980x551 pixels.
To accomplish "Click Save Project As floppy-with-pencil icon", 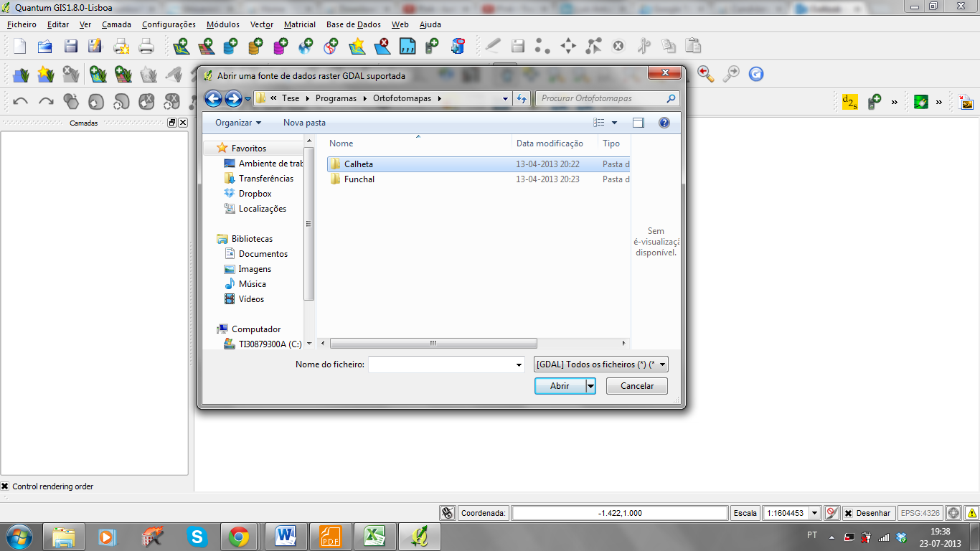I will [95, 47].
